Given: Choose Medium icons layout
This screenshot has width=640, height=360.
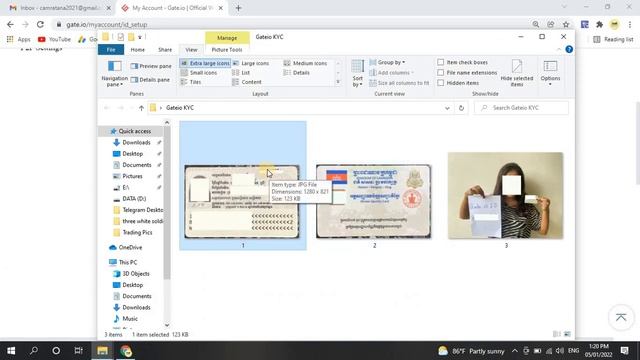Looking at the screenshot, I should click(x=305, y=63).
